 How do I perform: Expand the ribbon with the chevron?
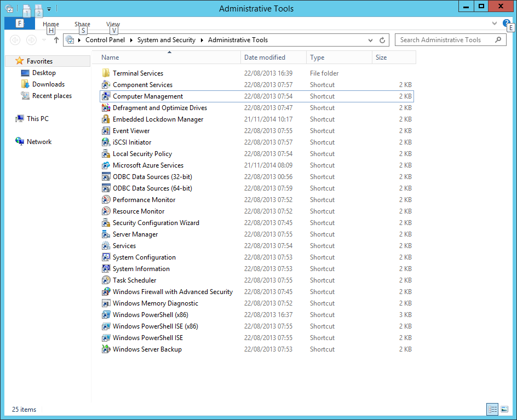(x=495, y=24)
